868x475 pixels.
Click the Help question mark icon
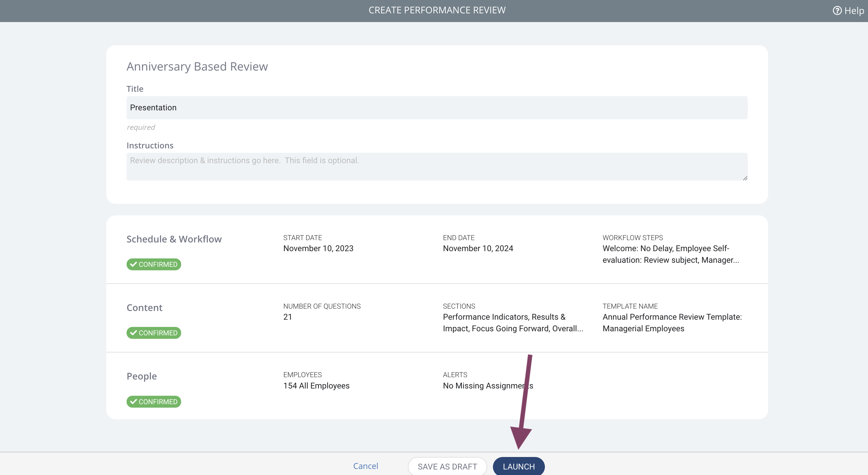837,11
